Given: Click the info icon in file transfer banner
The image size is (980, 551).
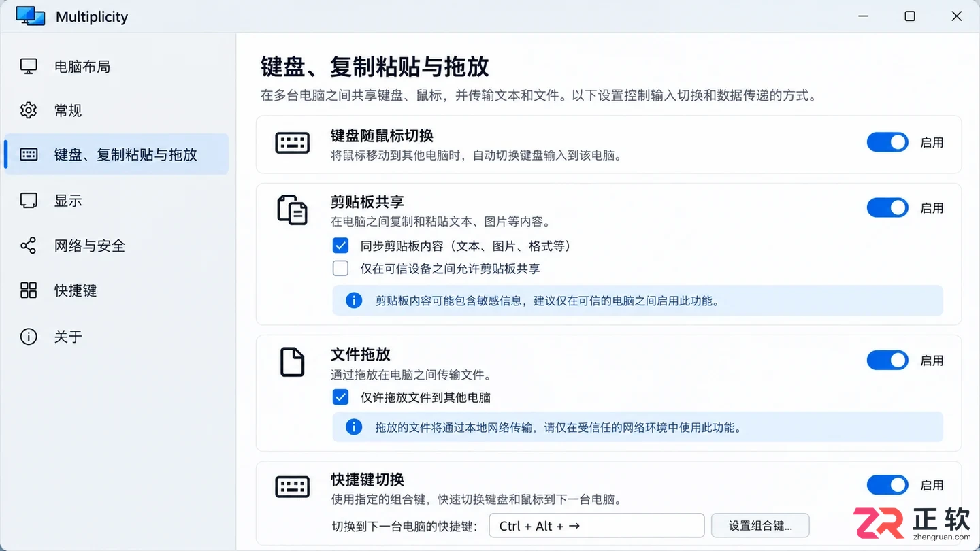Looking at the screenshot, I should (354, 427).
